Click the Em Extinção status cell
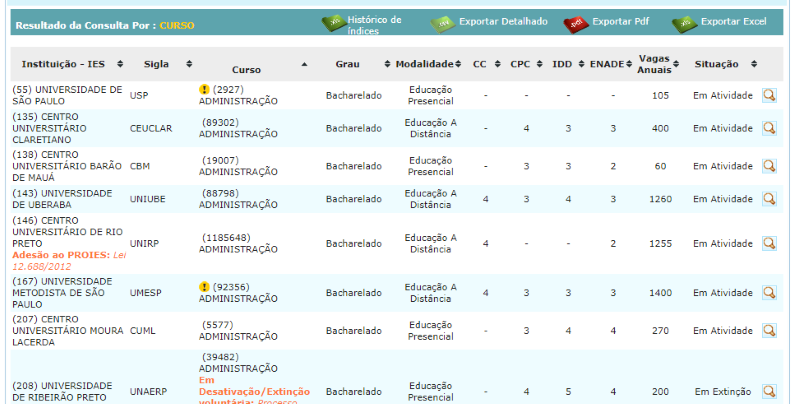Image resolution: width=800 pixels, height=404 pixels. coord(722,391)
